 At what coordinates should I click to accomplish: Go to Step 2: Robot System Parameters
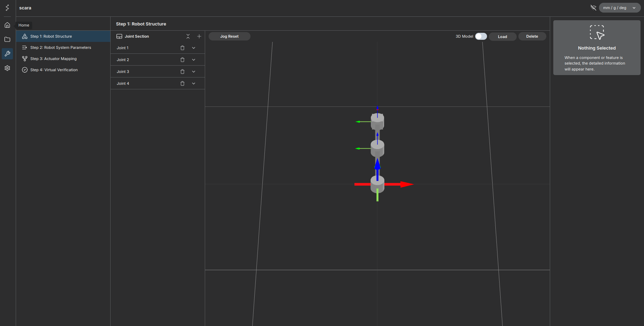60,47
